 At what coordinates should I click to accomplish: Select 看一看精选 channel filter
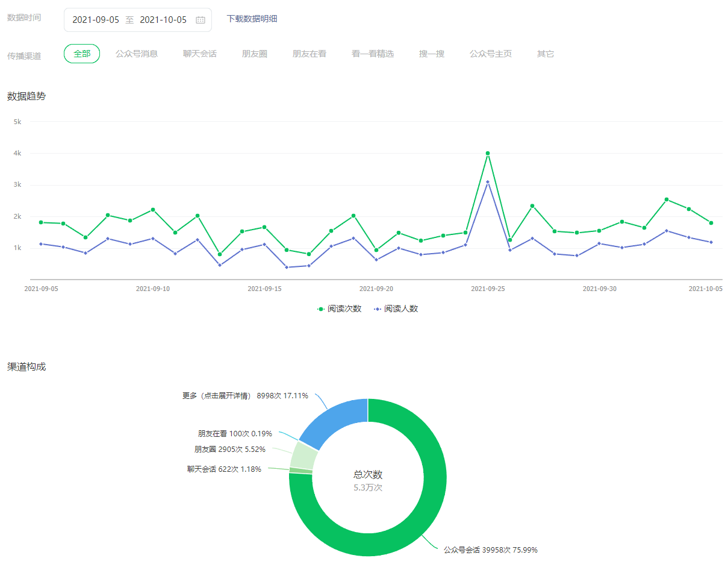point(373,54)
